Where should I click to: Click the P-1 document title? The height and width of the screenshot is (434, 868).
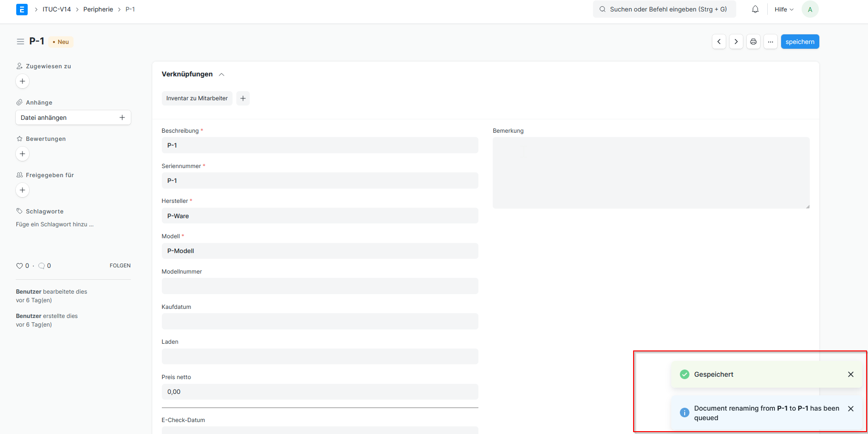click(37, 41)
